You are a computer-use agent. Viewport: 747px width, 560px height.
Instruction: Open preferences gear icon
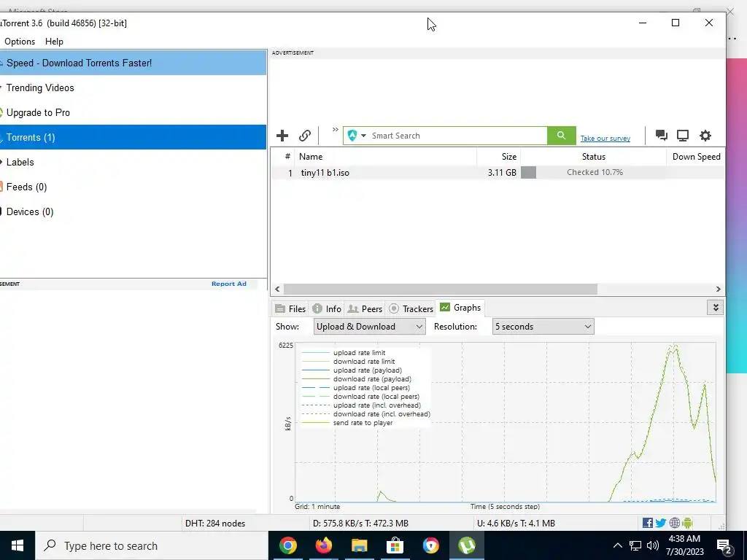click(705, 136)
